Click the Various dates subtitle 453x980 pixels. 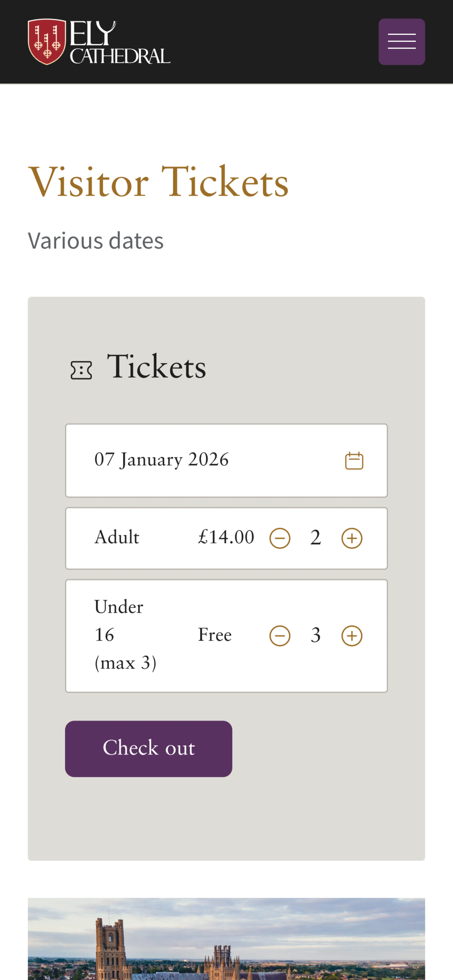tap(95, 240)
